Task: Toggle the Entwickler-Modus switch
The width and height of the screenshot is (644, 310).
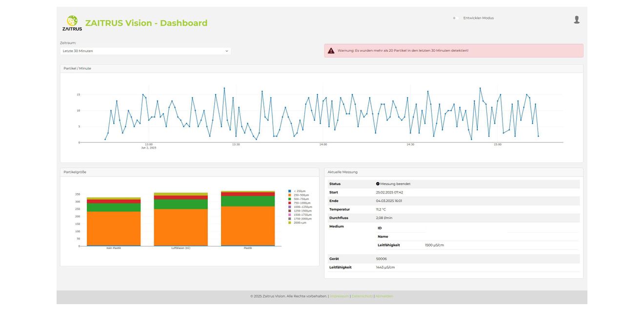Action: coord(456,18)
